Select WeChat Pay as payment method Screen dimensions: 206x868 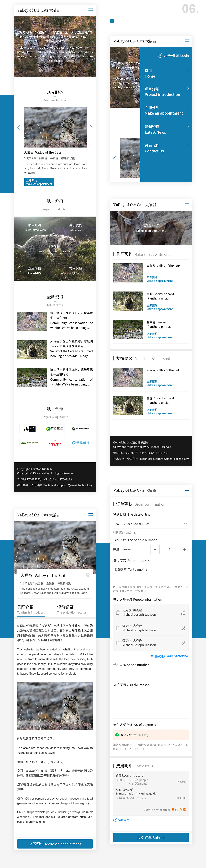(x=151, y=735)
